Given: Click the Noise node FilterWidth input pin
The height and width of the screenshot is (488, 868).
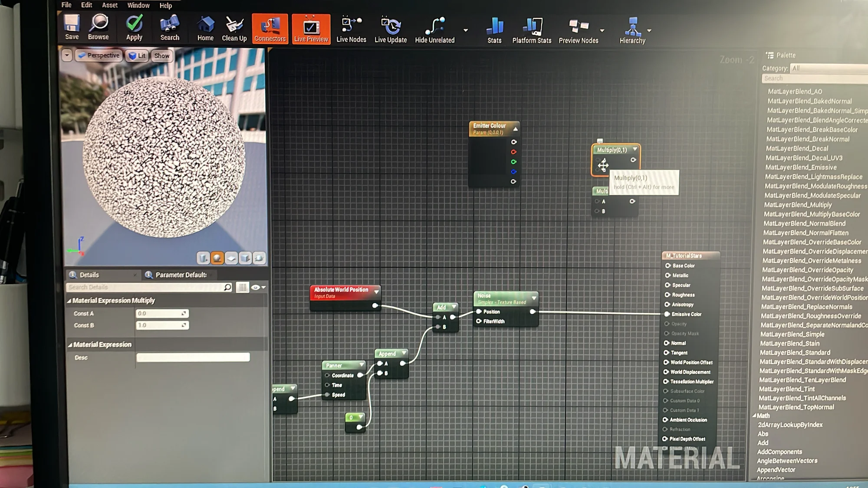Looking at the screenshot, I should [479, 321].
